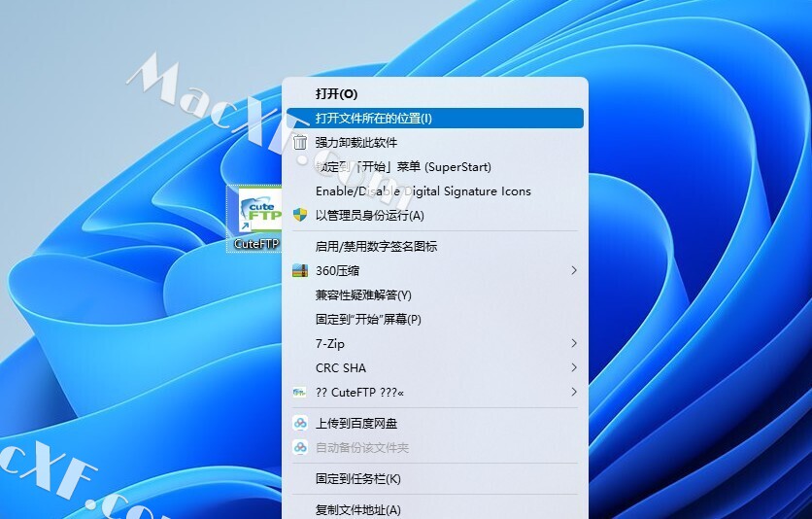The image size is (812, 519).
Task: Select 启用/禁用数字签名图标
Action: pyautogui.click(x=435, y=246)
